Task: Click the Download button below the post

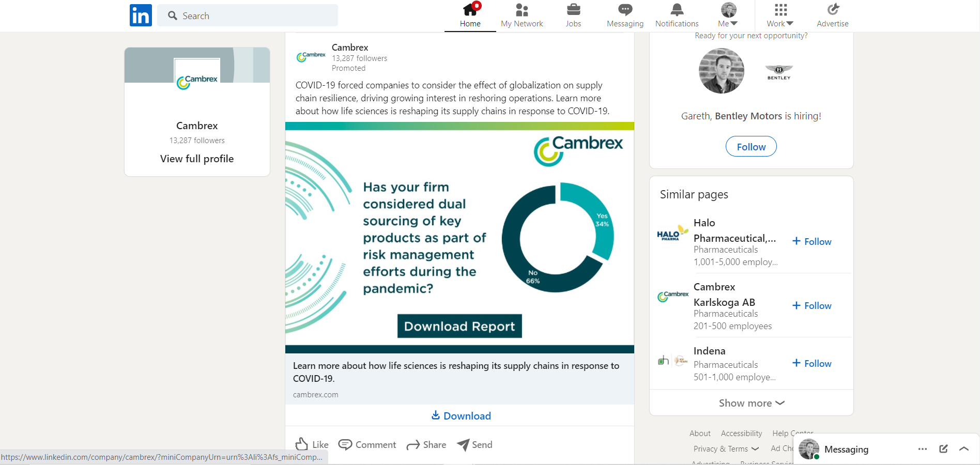Action: pyautogui.click(x=461, y=415)
